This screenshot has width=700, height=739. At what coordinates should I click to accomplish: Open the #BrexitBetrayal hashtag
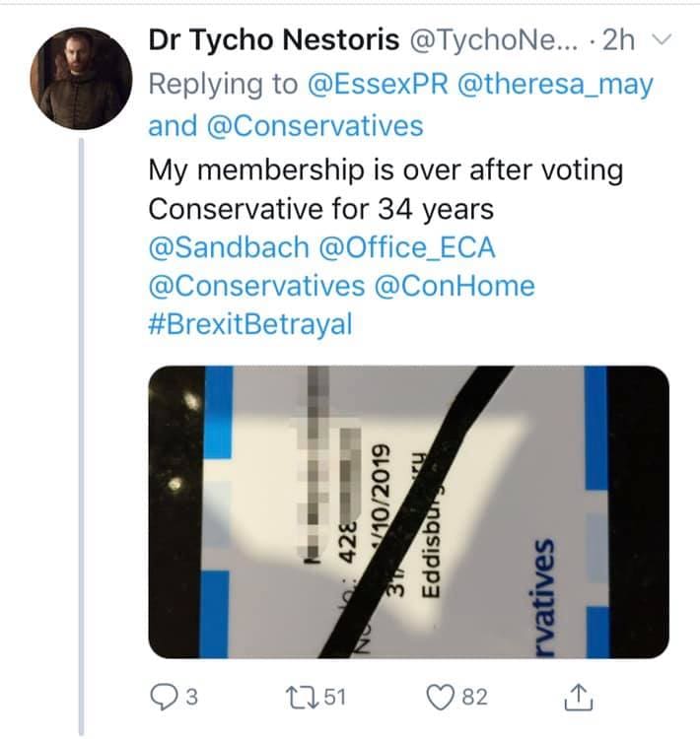coord(250,324)
